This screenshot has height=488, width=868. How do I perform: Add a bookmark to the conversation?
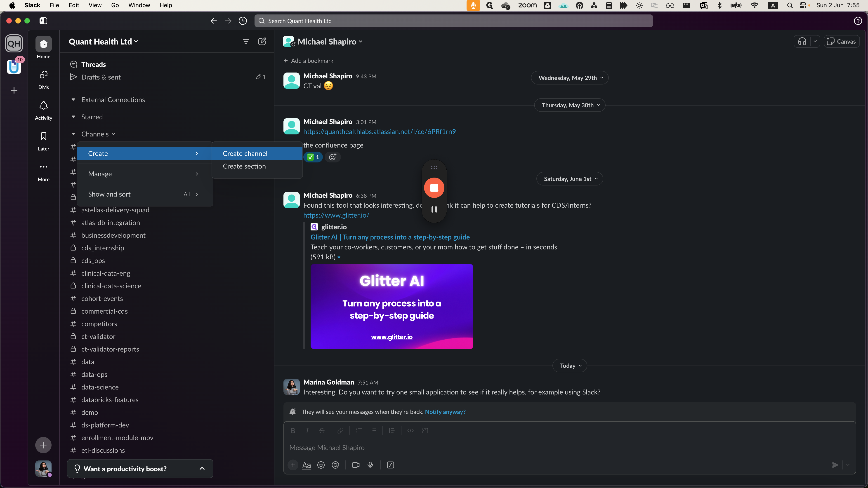click(308, 61)
